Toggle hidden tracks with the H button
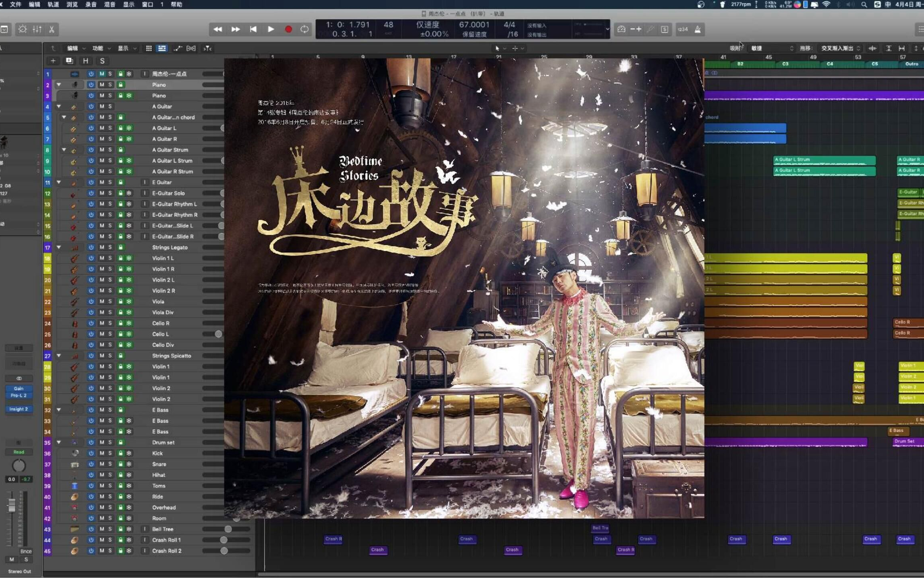The height and width of the screenshot is (578, 924). point(85,61)
